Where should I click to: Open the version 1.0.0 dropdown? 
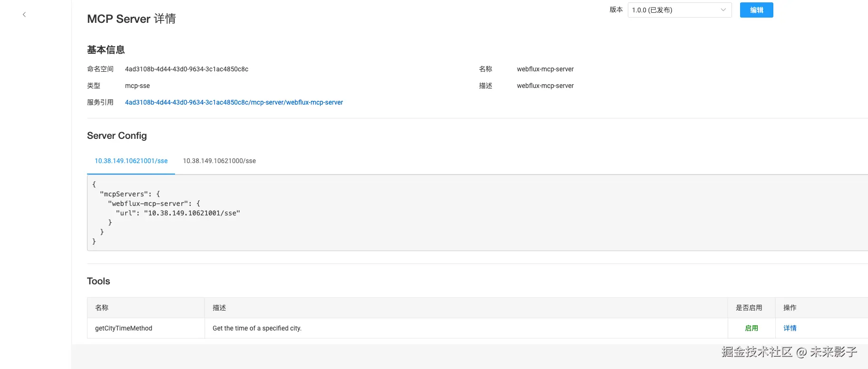[675, 10]
